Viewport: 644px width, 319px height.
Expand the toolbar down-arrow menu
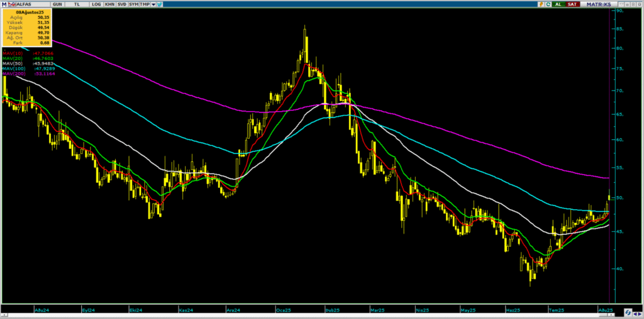(x=153, y=4)
